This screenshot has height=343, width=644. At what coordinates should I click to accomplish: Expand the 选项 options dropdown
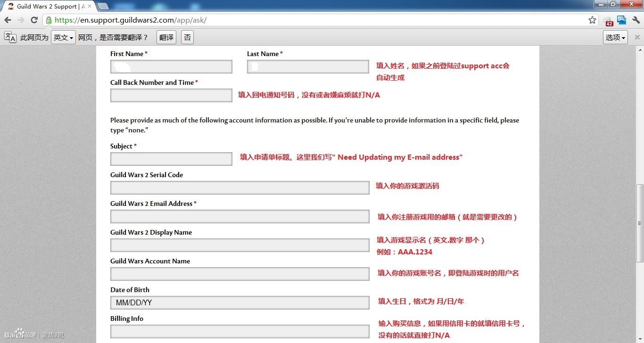click(x=615, y=37)
